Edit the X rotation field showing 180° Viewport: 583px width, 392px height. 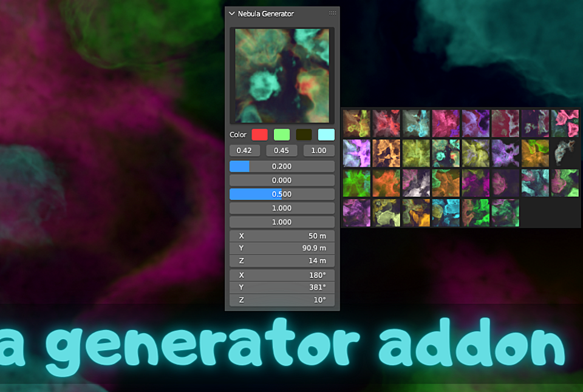point(282,275)
